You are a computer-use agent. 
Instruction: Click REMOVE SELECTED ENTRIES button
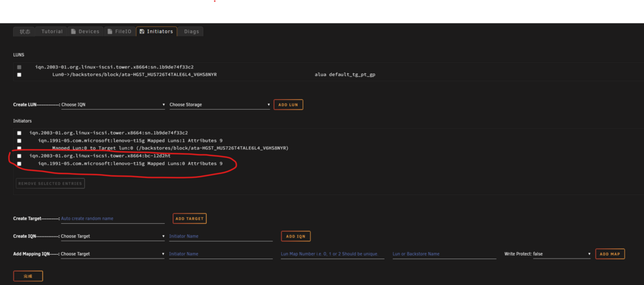click(x=50, y=183)
